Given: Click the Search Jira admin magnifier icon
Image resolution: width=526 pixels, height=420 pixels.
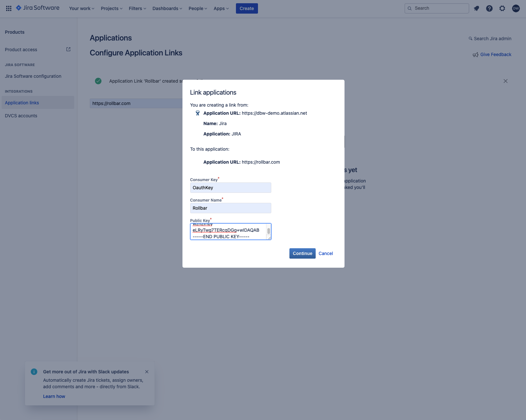Looking at the screenshot, I should click(x=471, y=39).
